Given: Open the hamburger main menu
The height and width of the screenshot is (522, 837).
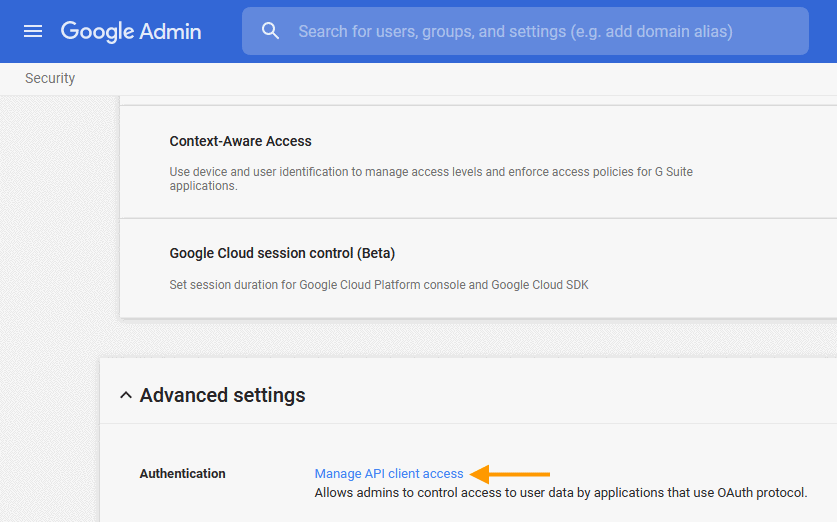Looking at the screenshot, I should point(33,31).
